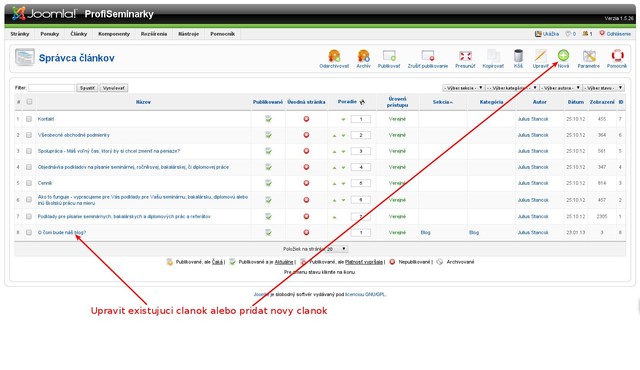The width and height of the screenshot is (640, 370).
Task: Open the Položiek na stránke dropdown
Action: [x=336, y=249]
